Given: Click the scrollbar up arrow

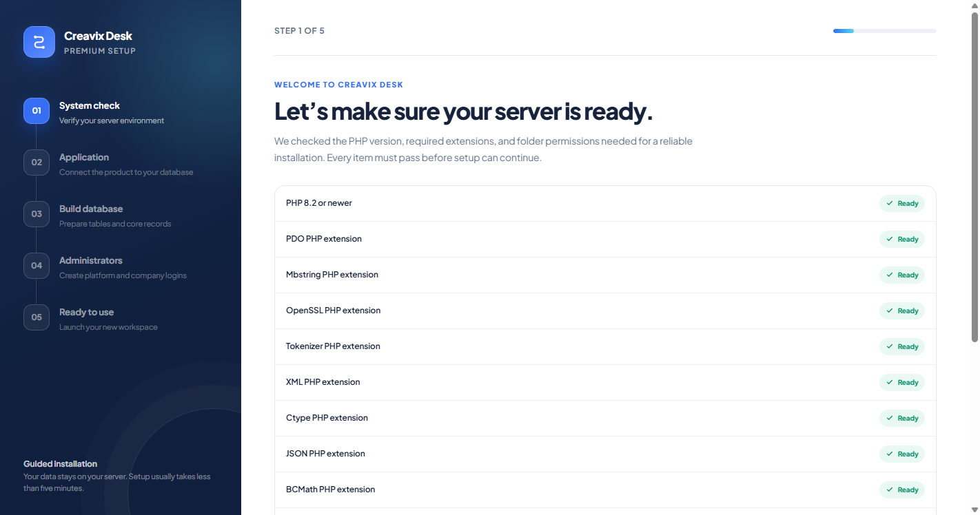Looking at the screenshot, I should 974,5.
